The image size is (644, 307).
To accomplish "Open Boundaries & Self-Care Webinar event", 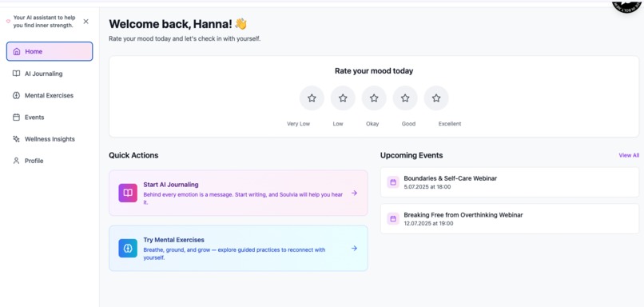I will point(510,182).
